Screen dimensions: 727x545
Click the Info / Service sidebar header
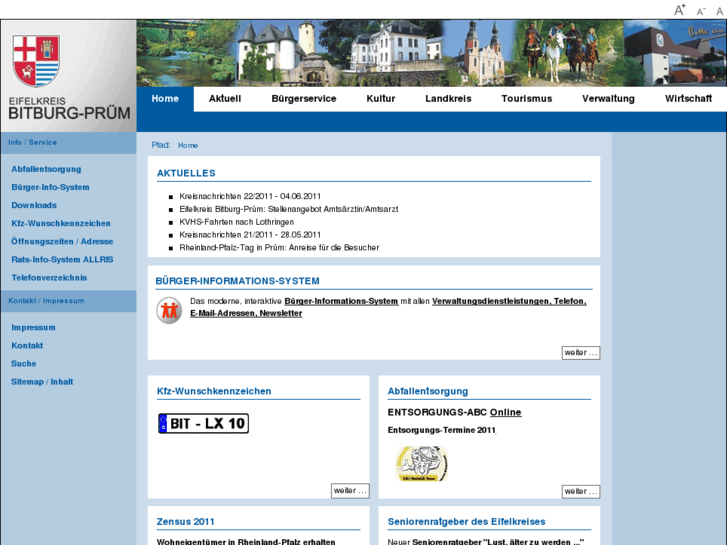pos(69,143)
